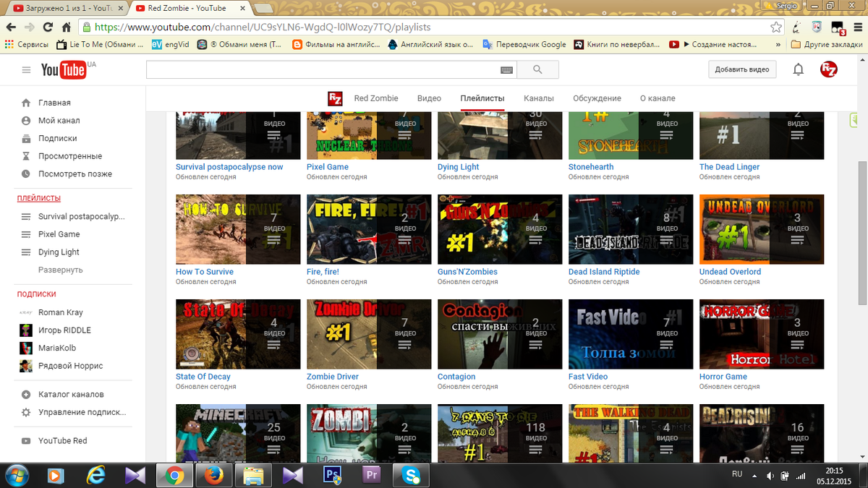Click the Minecraft playlist thumbnail with 25 videos
This screenshot has width=868, height=488.
pyautogui.click(x=238, y=434)
